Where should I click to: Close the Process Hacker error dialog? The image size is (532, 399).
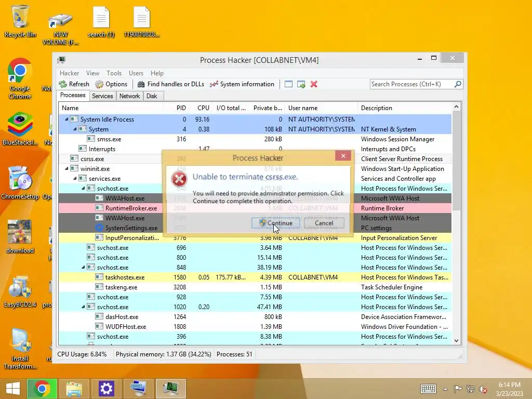[343, 156]
